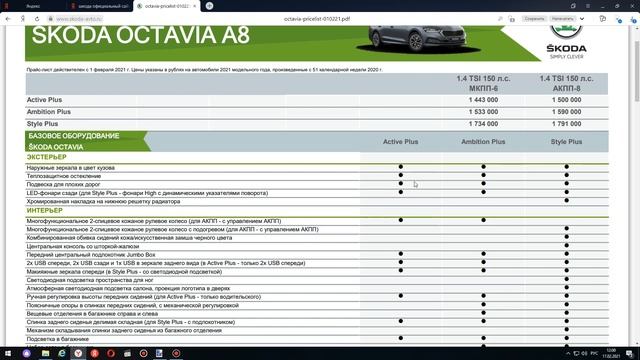
Task: Click the ИНТЕРЬЕР section heading
Action: coord(45,211)
